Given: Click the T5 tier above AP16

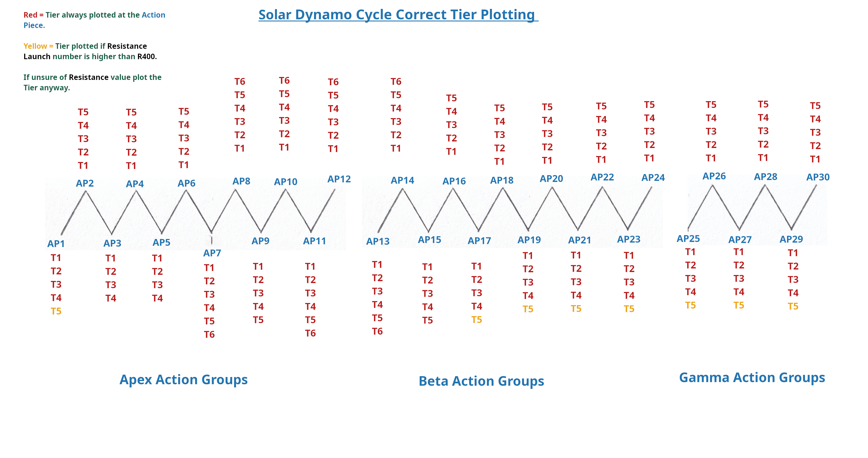Looking at the screenshot, I should tap(452, 98).
